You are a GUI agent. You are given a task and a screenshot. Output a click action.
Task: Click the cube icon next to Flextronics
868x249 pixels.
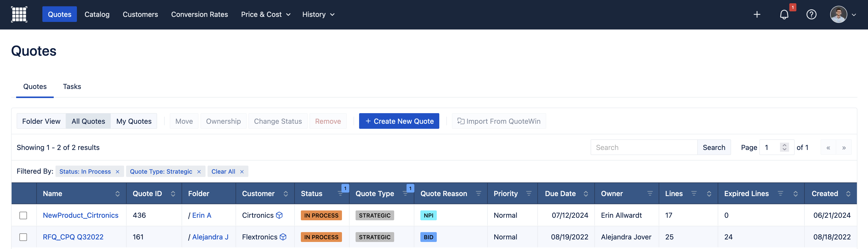pyautogui.click(x=283, y=237)
